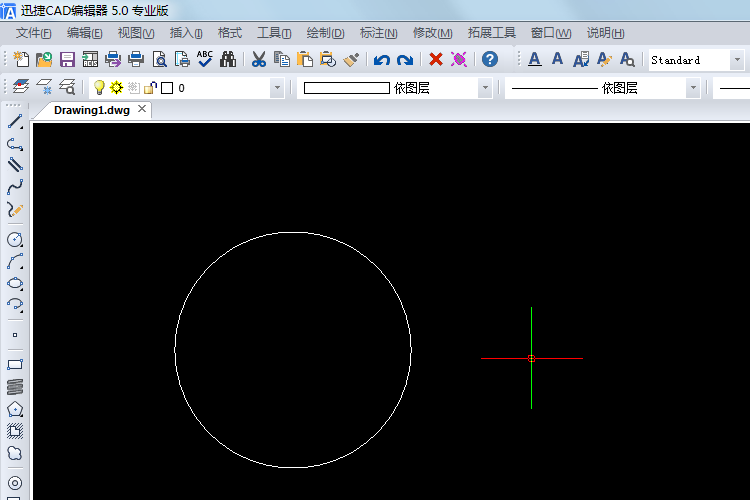The image size is (750, 500).
Task: Open the linetype 依图层 dropdown
Action: 693,88
